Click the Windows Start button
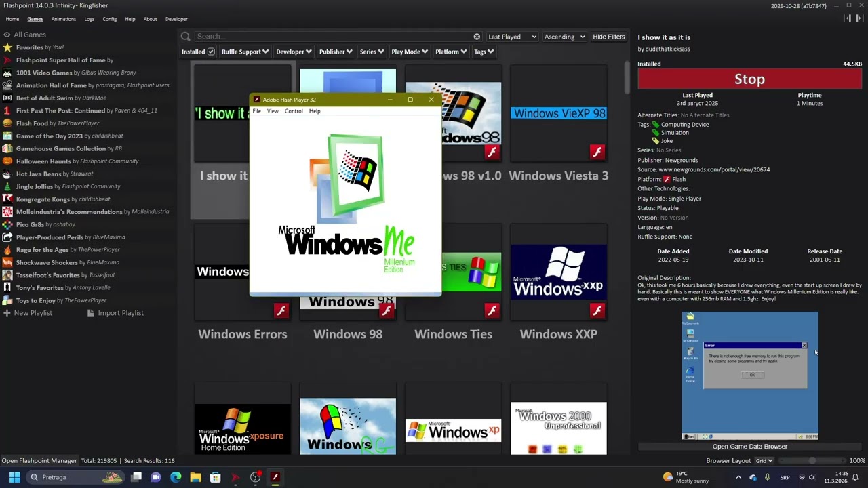Screen dimensions: 868x488 14,477
